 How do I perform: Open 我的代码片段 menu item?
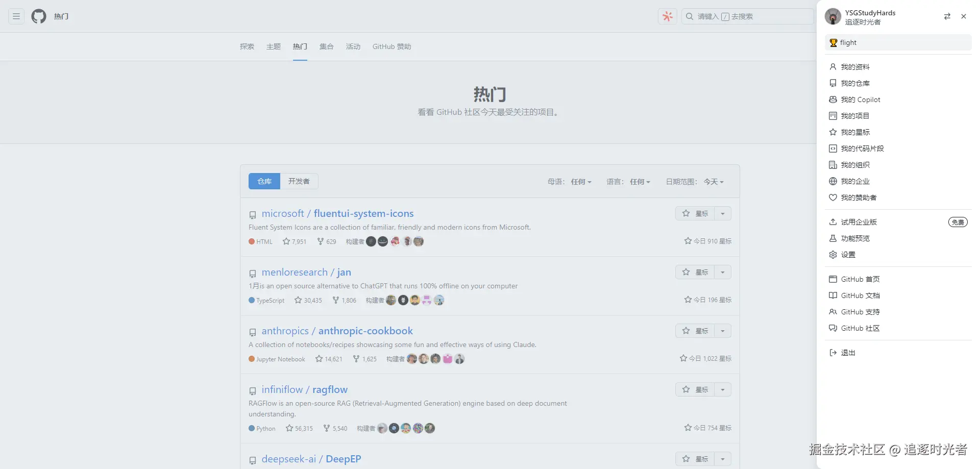[898, 149]
